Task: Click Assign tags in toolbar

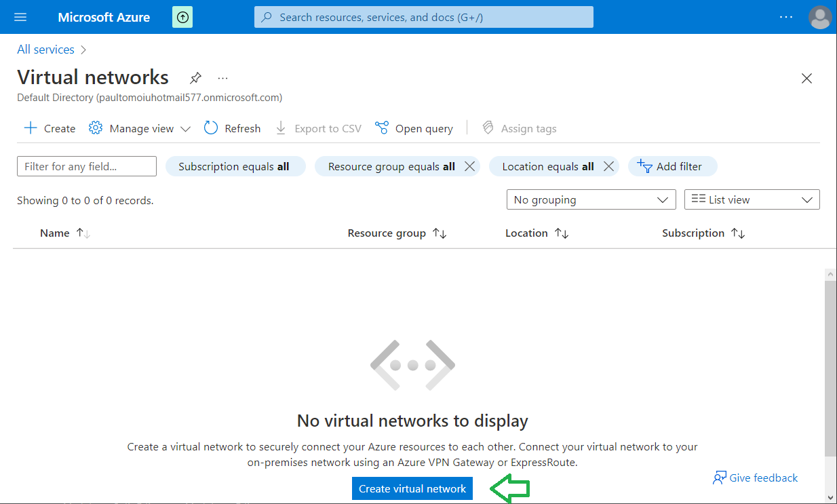Action: 519,128
